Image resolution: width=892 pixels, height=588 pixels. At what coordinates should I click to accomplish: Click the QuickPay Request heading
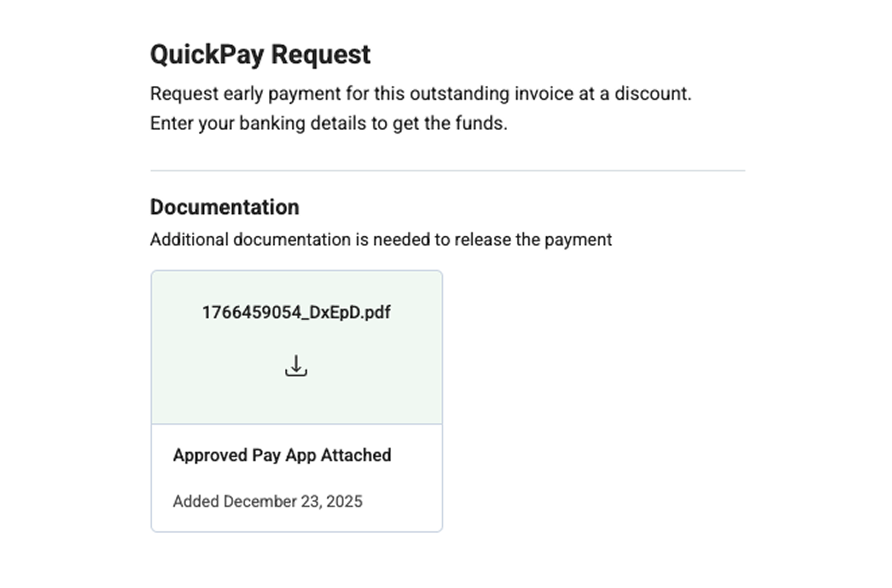[x=260, y=55]
